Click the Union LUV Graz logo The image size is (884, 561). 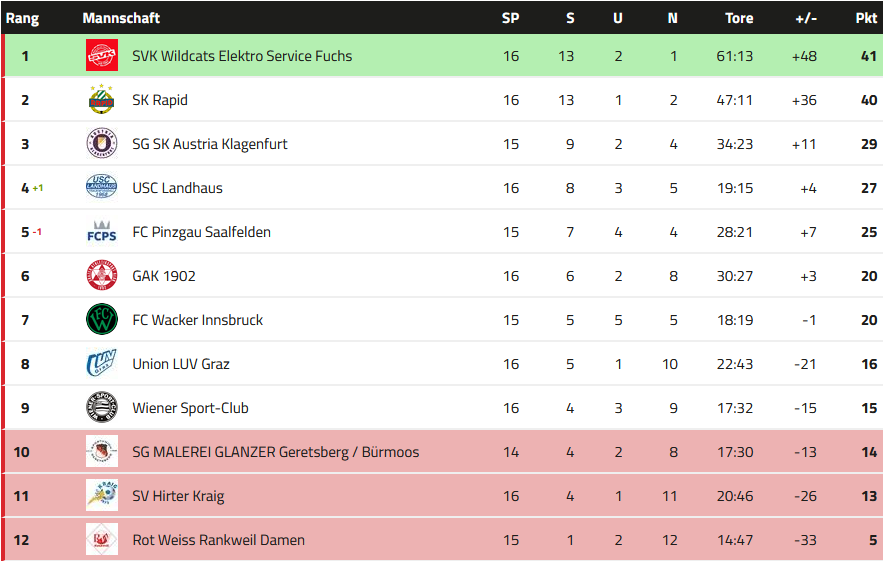point(102,364)
